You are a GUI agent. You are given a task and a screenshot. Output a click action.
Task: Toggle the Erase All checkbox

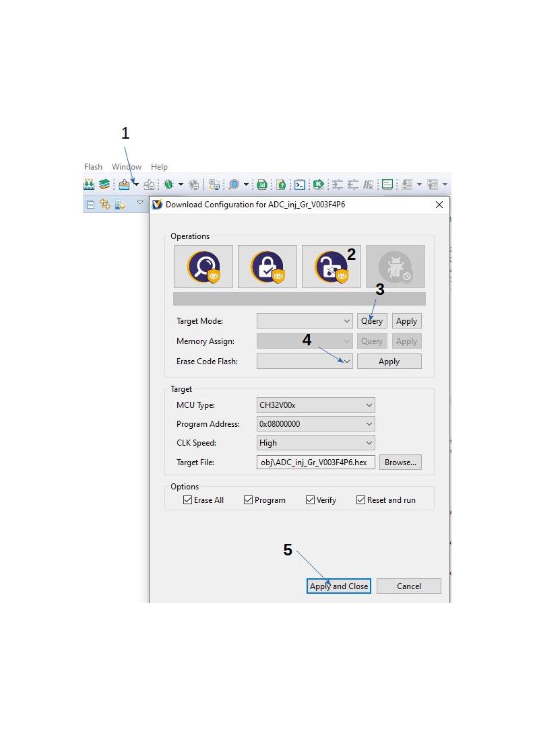point(188,500)
